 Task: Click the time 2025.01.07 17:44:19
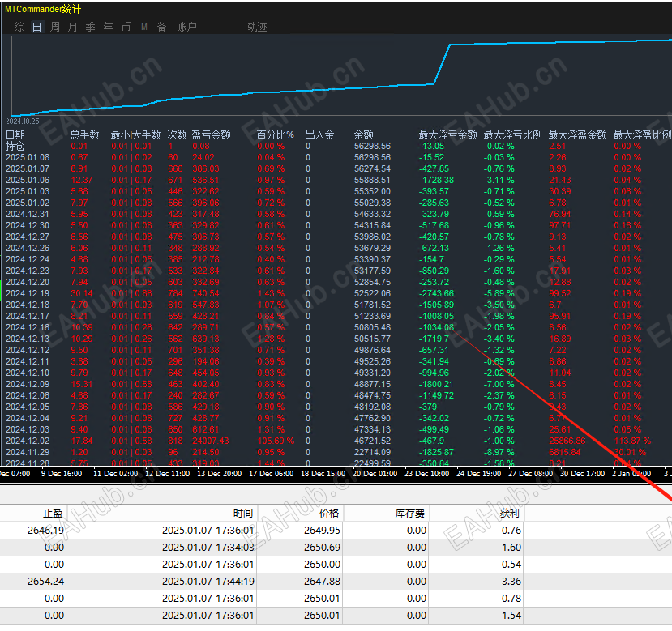click(x=208, y=582)
